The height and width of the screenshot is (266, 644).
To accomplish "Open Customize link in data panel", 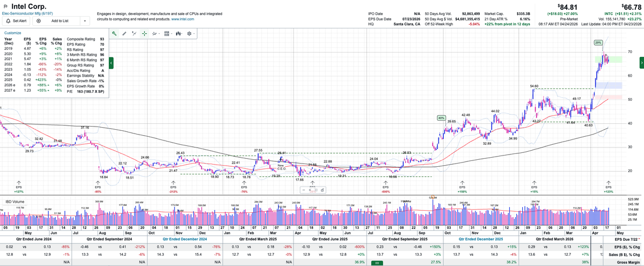I will click(13, 33).
